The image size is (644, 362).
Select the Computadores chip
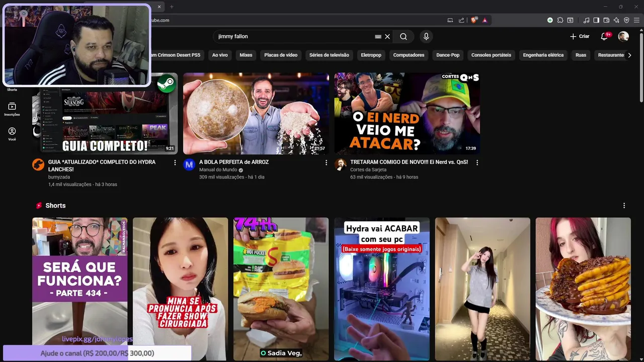click(x=409, y=55)
